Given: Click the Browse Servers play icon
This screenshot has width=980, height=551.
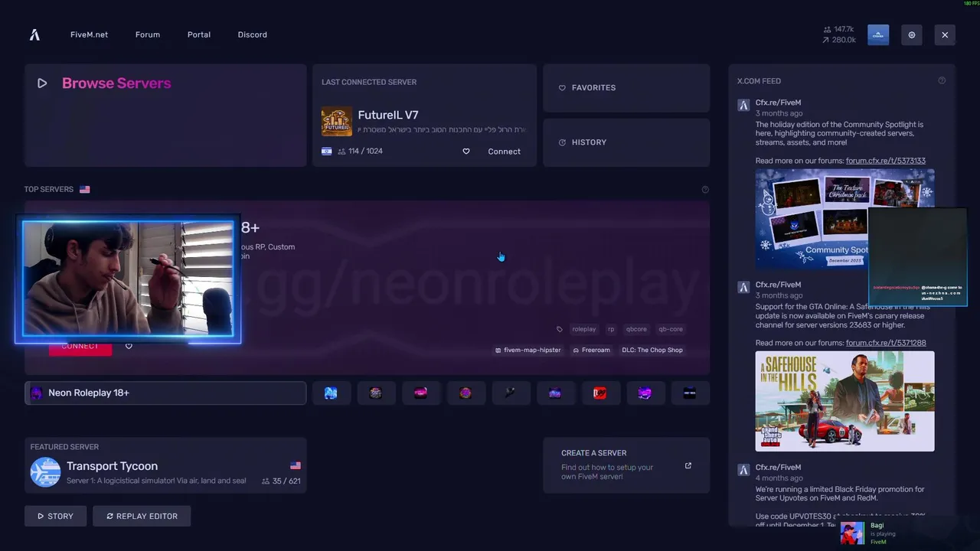Looking at the screenshot, I should (x=42, y=83).
